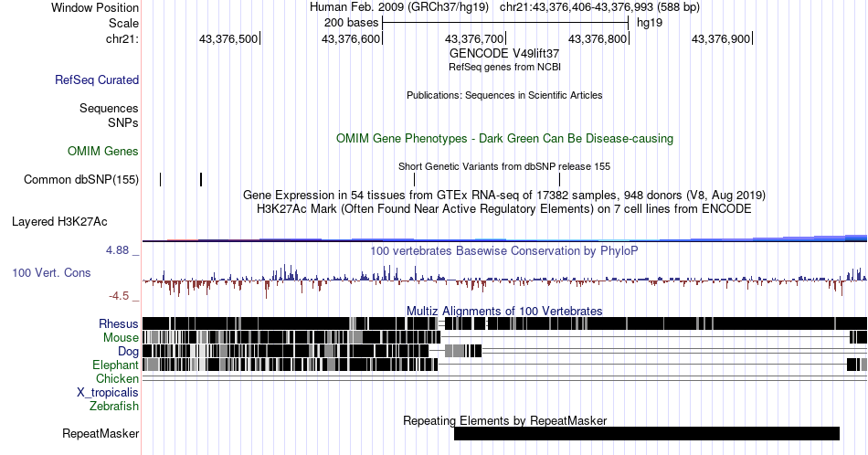Click the Human Feb. 2009 (GRCh37/hg19) assembly text
This screenshot has width=868, height=455.
pos(399,7)
